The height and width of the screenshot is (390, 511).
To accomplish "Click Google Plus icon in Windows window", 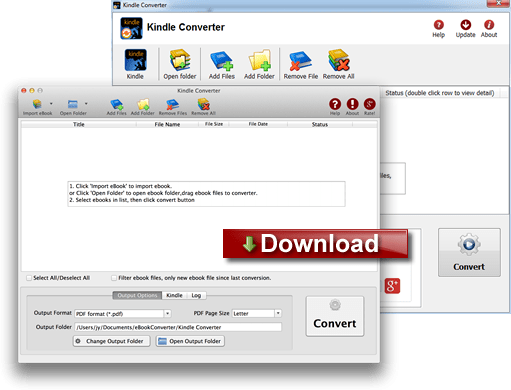I will pos(392,286).
